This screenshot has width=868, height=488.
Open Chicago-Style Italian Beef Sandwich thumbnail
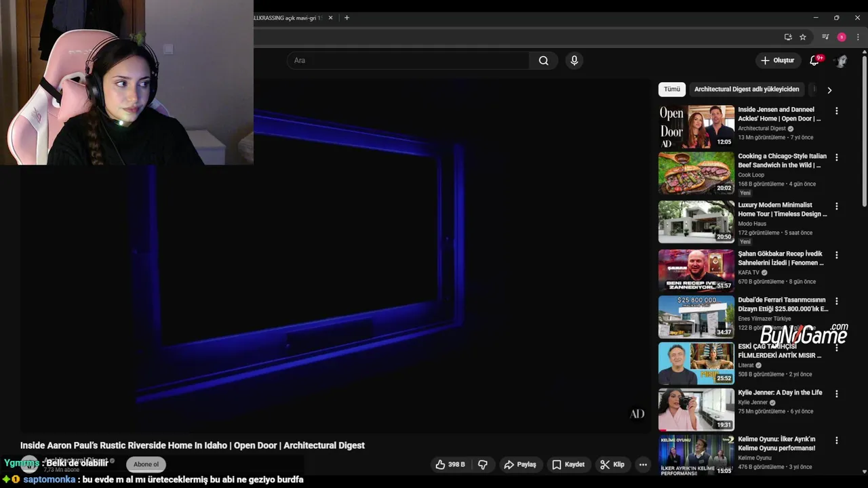696,173
